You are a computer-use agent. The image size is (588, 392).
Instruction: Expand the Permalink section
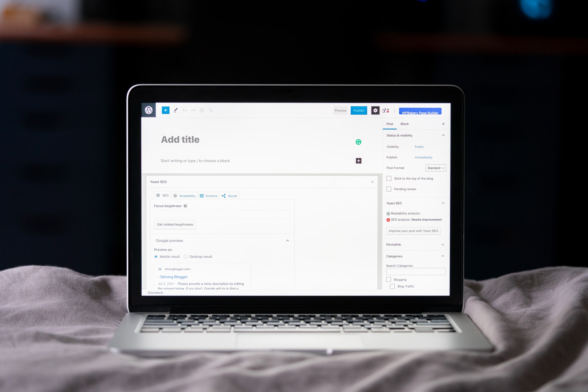pyautogui.click(x=442, y=244)
